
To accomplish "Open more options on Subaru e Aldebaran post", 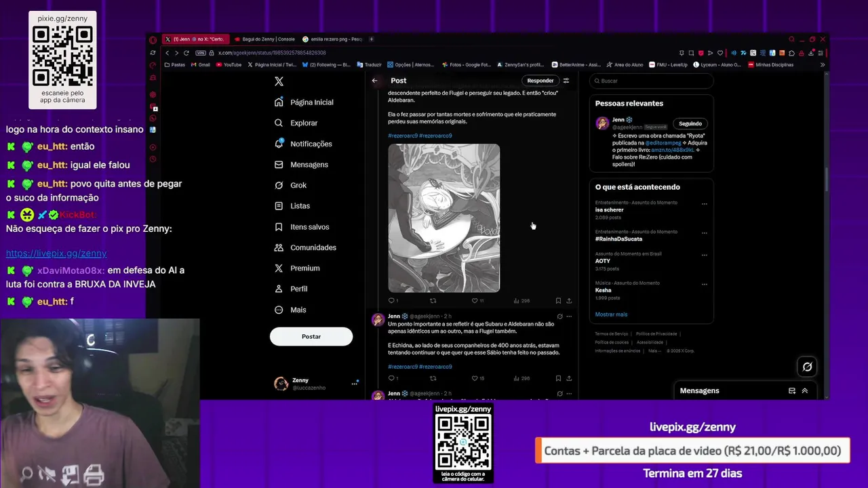I will click(569, 317).
